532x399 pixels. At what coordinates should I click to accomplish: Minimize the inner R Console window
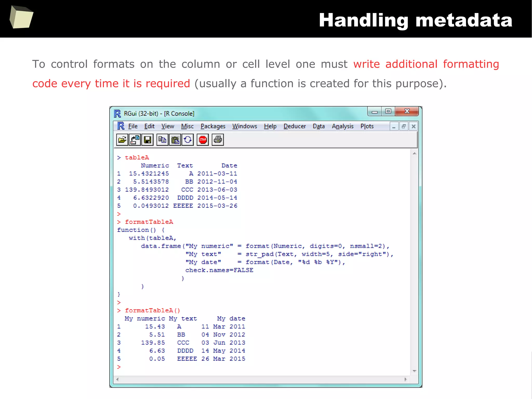394,127
